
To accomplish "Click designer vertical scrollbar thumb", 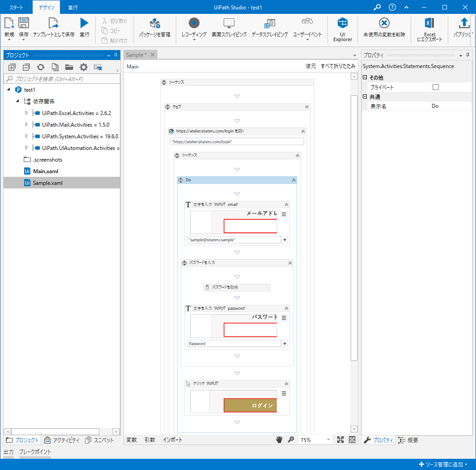I will [x=354, y=228].
